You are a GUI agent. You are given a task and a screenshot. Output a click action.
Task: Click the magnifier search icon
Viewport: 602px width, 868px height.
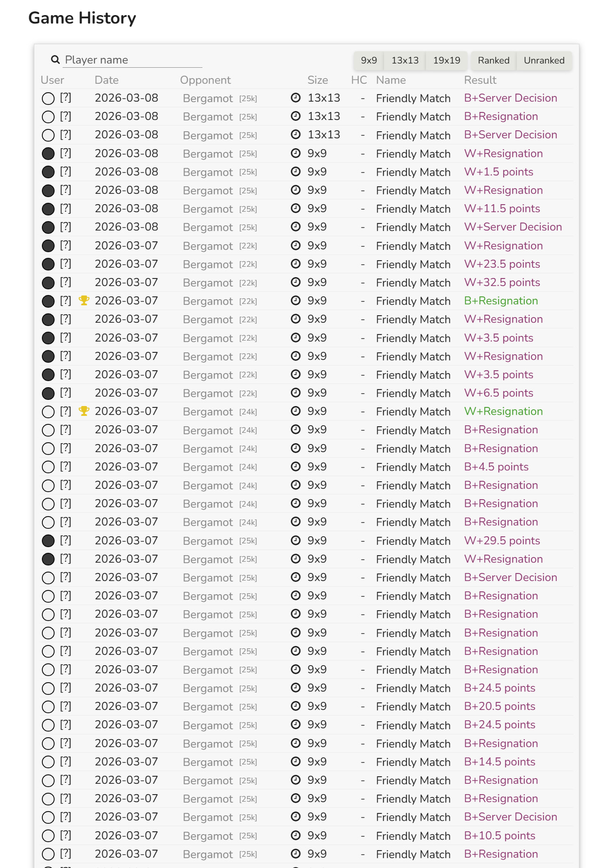pos(55,60)
